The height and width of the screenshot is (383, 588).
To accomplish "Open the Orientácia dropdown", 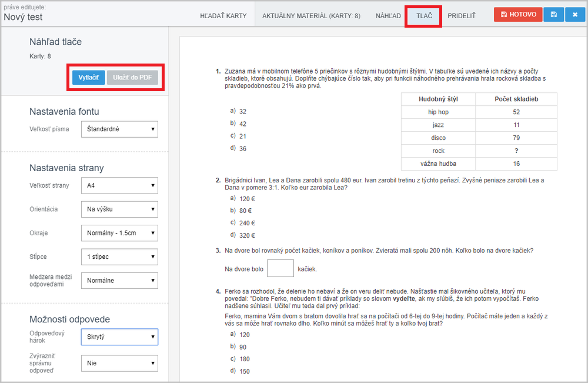I will 119,209.
